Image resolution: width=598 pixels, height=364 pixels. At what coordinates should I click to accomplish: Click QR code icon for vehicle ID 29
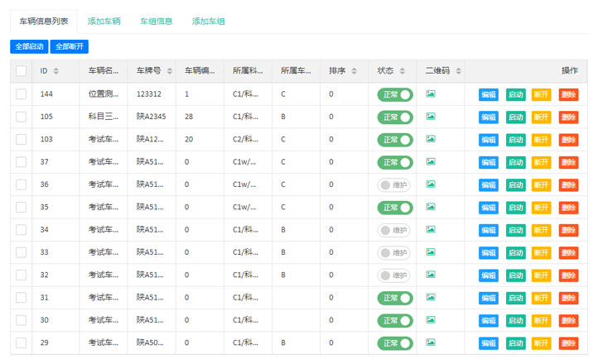[430, 342]
